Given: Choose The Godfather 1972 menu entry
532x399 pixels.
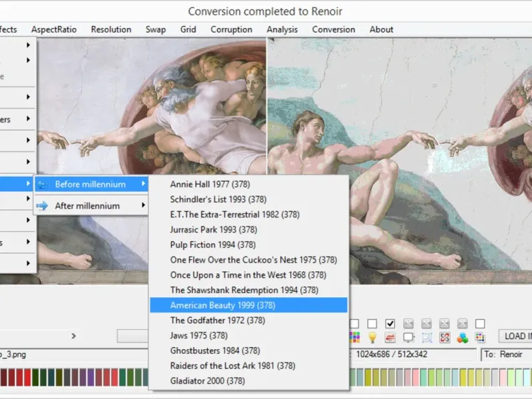Looking at the screenshot, I should pyautogui.click(x=217, y=321).
